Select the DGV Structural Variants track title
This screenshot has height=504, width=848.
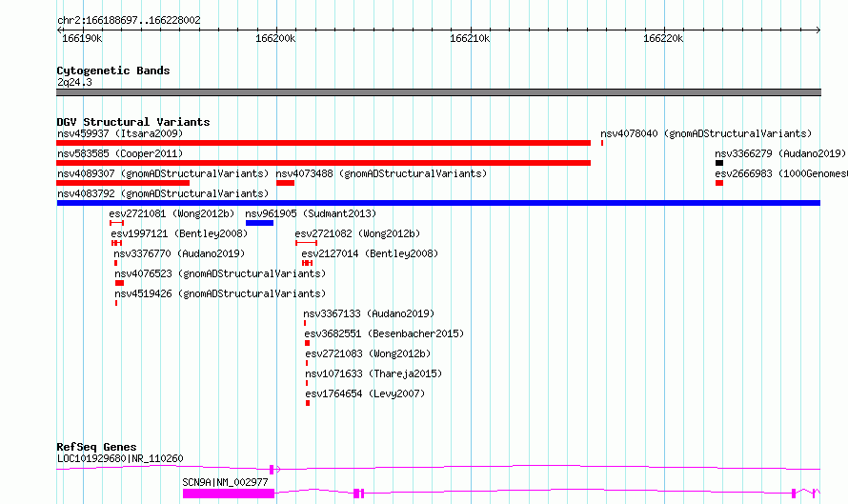click(x=133, y=122)
